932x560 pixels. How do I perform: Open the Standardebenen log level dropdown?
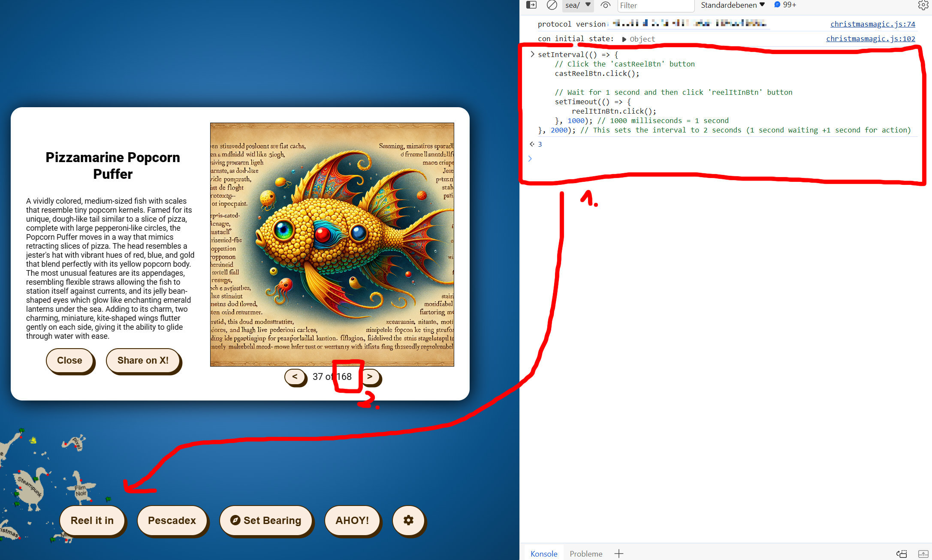[733, 5]
